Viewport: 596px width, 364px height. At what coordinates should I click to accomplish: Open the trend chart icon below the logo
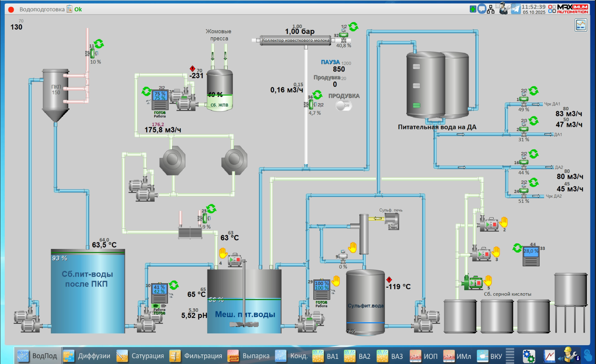point(581,25)
